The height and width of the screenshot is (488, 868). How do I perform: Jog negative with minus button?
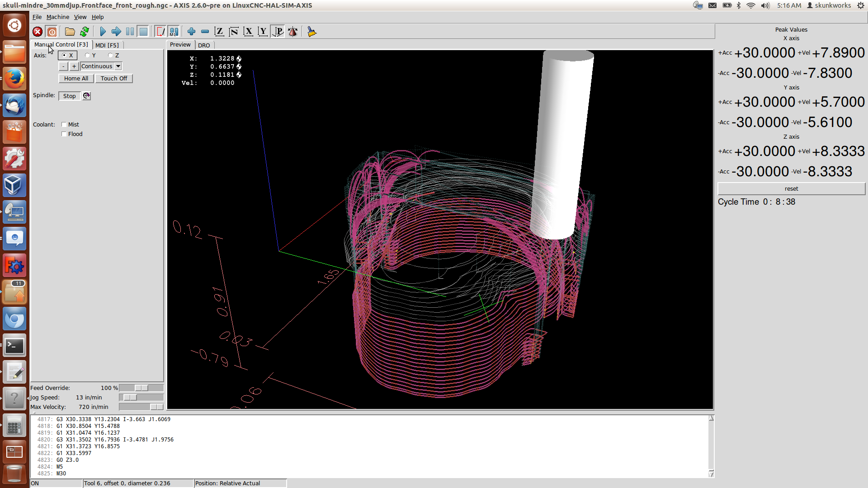tap(63, 66)
